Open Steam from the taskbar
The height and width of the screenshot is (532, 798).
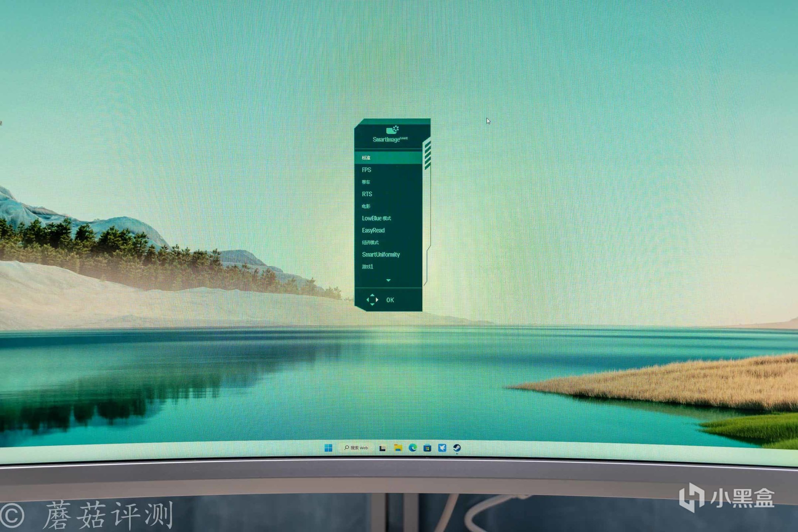[457, 448]
